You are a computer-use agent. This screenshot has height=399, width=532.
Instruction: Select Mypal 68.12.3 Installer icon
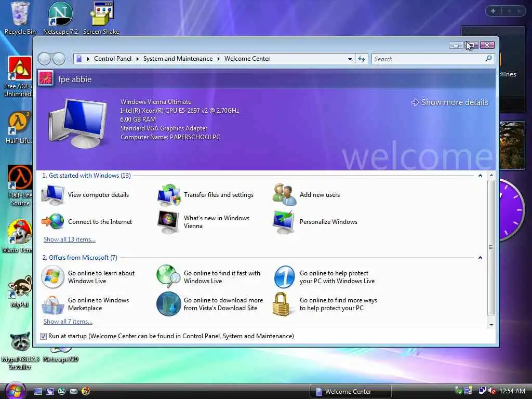coord(20,351)
